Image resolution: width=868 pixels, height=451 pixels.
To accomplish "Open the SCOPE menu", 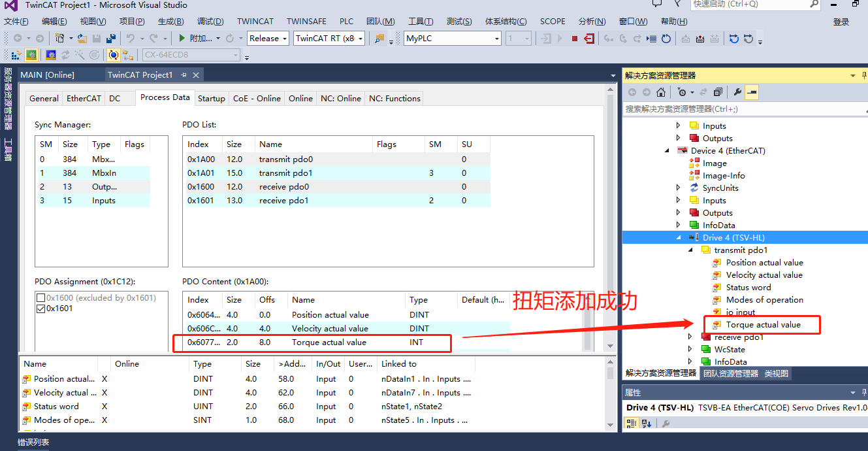I will pyautogui.click(x=553, y=22).
